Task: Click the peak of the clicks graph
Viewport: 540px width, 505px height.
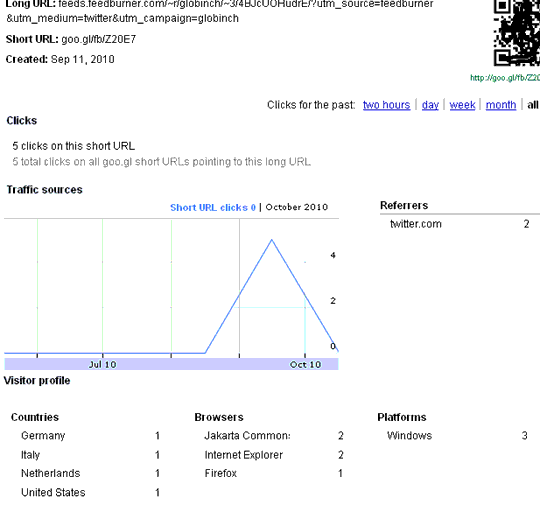Action: (x=272, y=240)
